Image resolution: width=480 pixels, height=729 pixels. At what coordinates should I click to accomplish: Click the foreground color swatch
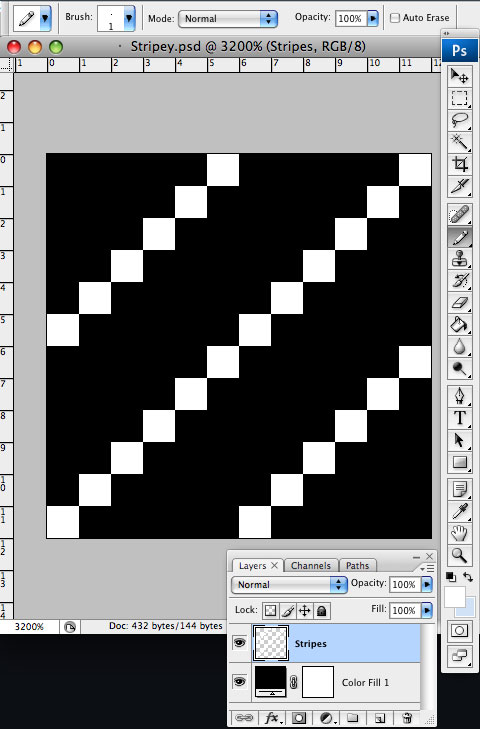[x=455, y=596]
